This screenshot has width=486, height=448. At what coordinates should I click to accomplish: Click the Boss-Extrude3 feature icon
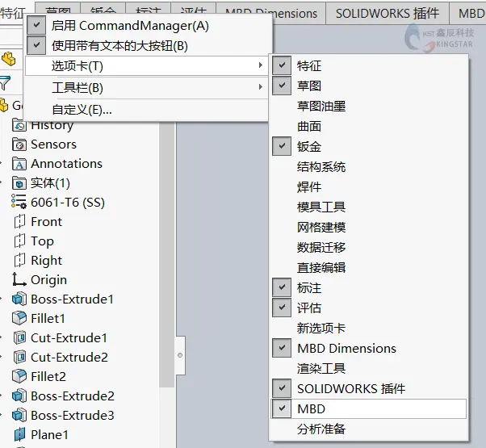19,415
